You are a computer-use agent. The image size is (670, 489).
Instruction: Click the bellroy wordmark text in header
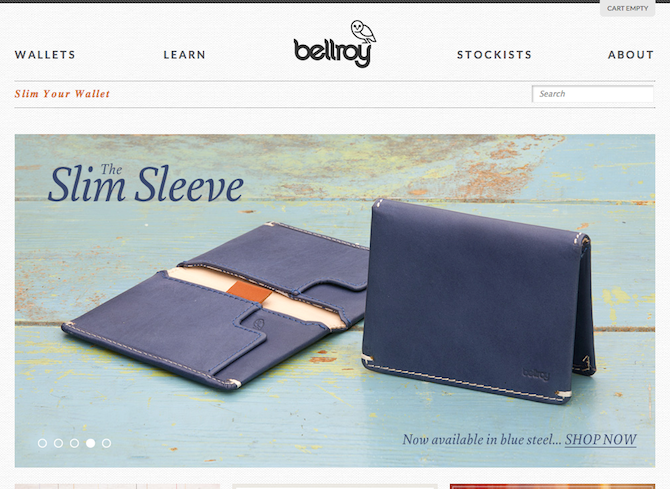point(332,53)
